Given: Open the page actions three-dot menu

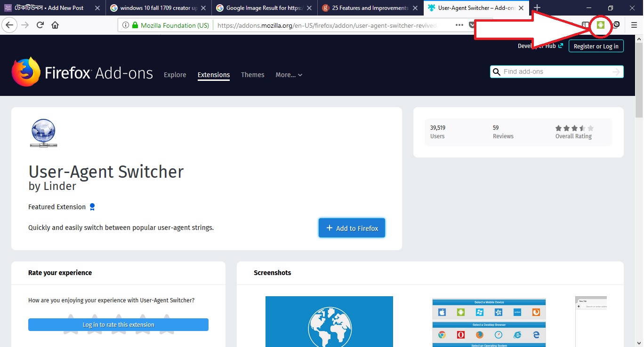Looking at the screenshot, I should pos(460,25).
